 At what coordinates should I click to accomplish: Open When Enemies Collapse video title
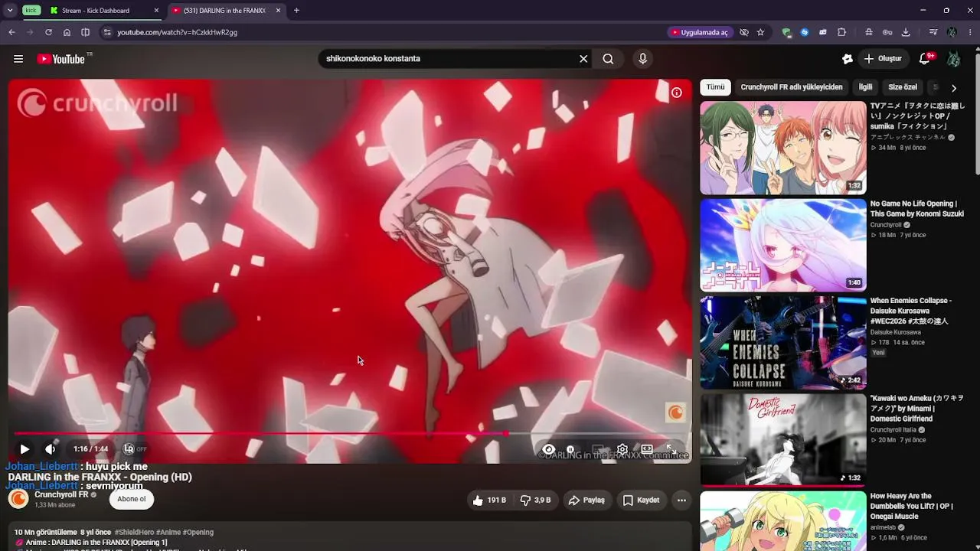pyautogui.click(x=911, y=310)
